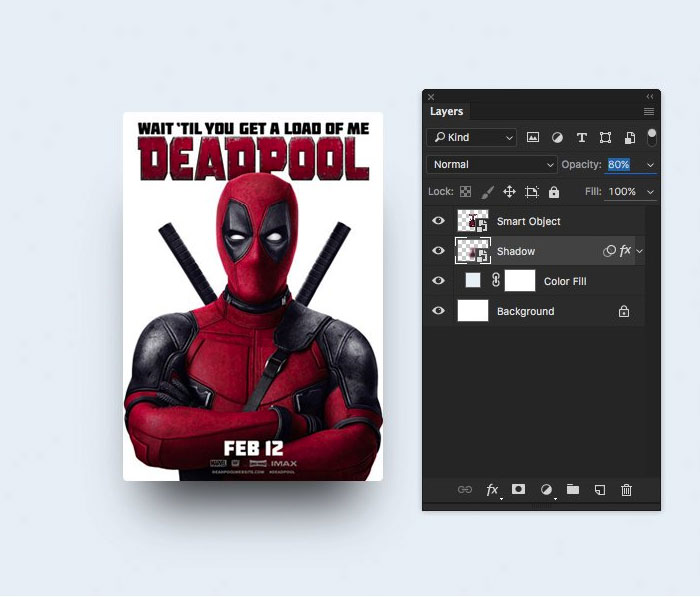The height and width of the screenshot is (597, 700).
Task: Open the Kind filter dropdown
Action: click(472, 138)
